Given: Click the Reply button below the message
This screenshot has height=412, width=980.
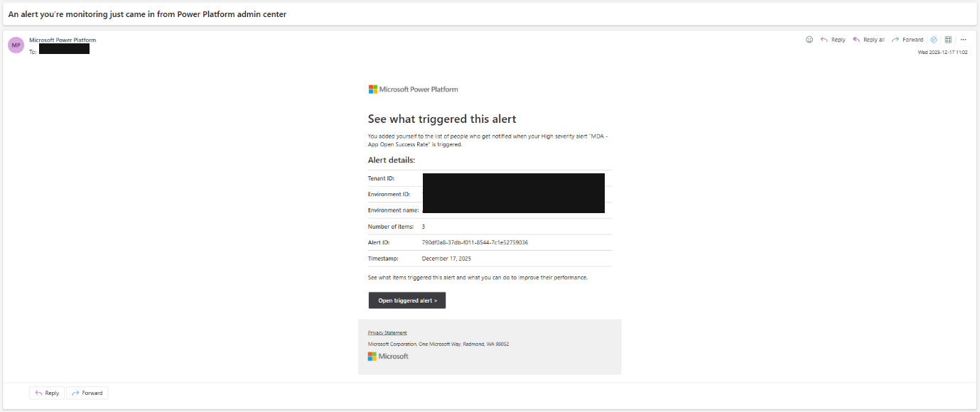Looking at the screenshot, I should pos(47,393).
